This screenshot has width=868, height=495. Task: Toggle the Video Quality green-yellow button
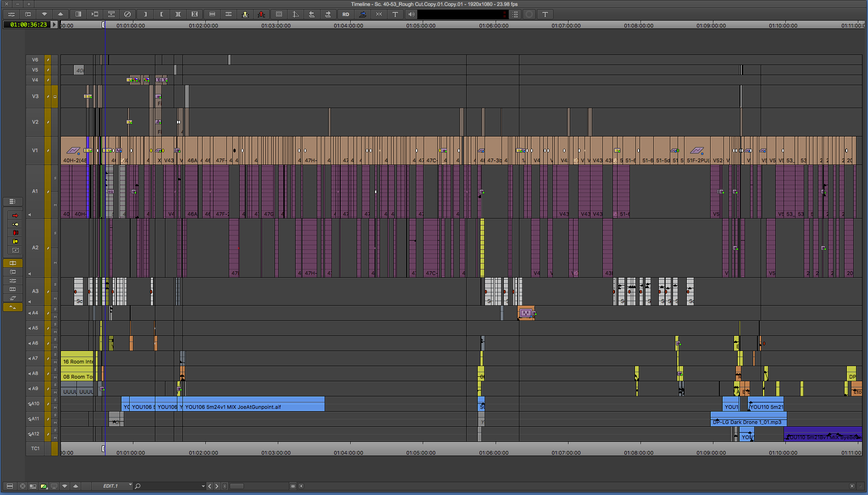coord(44,486)
